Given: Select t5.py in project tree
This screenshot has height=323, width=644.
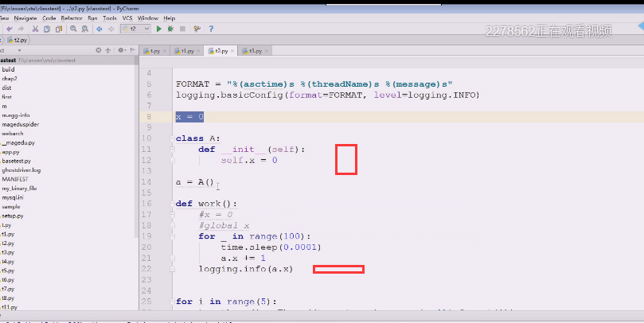Looking at the screenshot, I should pyautogui.click(x=8, y=270).
